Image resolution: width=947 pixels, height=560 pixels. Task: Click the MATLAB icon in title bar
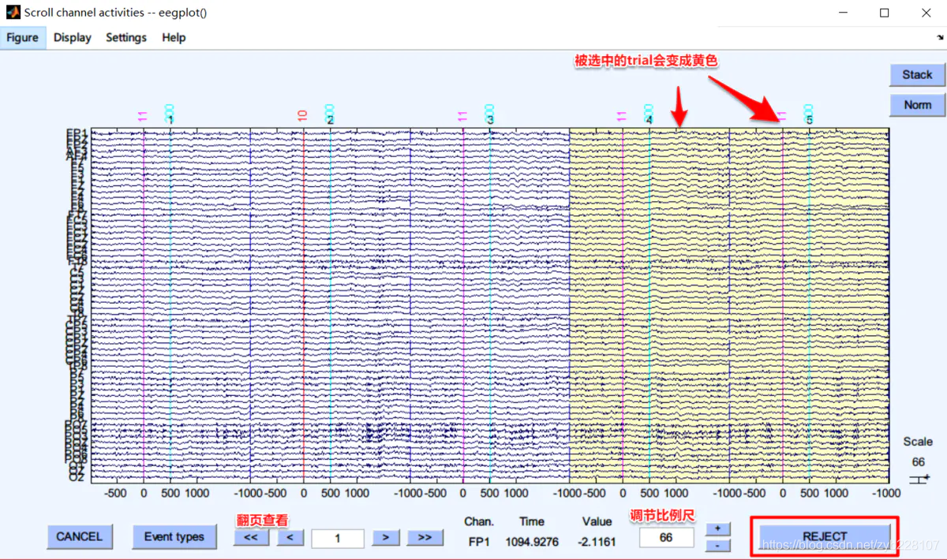(x=13, y=13)
